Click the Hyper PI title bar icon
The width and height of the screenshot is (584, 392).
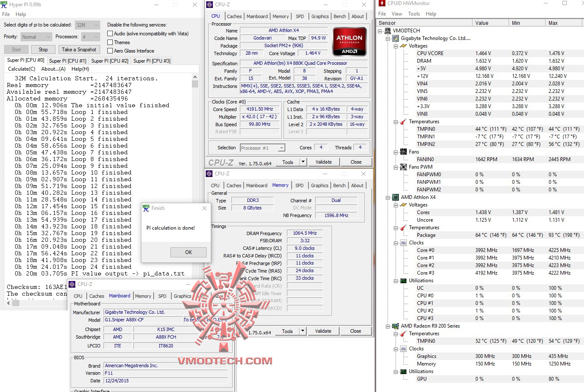coord(4,4)
